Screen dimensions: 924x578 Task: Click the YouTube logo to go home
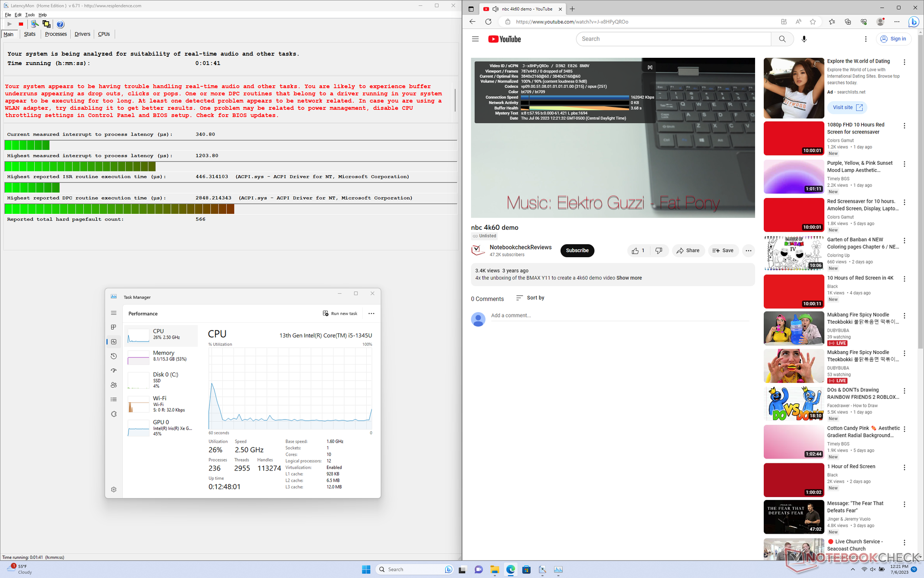(x=504, y=39)
